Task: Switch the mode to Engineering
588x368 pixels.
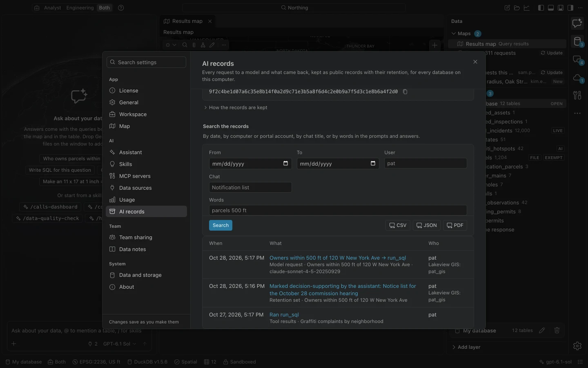Action: (x=80, y=8)
